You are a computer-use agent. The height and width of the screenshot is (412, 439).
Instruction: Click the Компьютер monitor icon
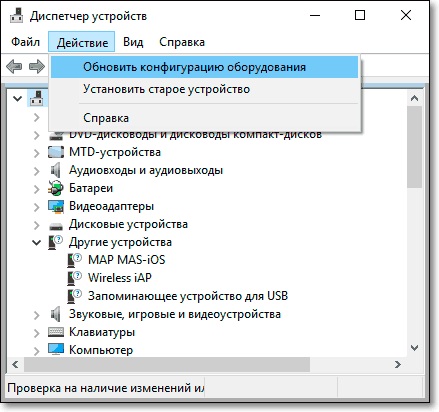click(x=56, y=350)
